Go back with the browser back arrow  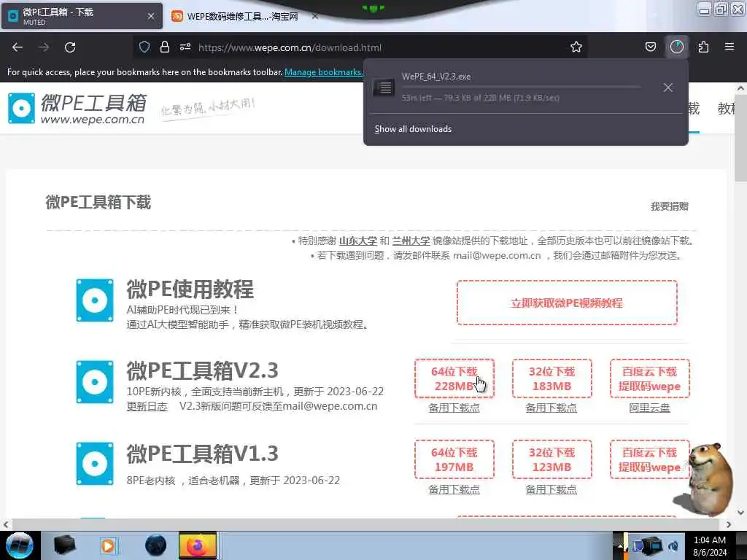pyautogui.click(x=18, y=47)
